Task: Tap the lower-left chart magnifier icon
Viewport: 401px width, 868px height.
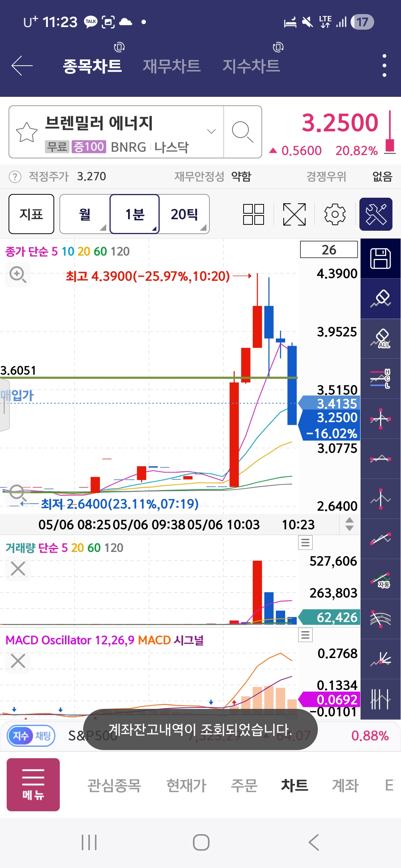Action: (x=17, y=493)
